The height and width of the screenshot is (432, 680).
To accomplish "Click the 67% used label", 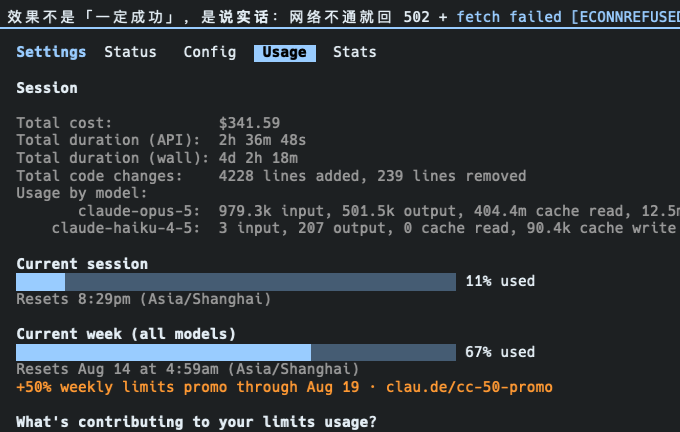I will [500, 352].
